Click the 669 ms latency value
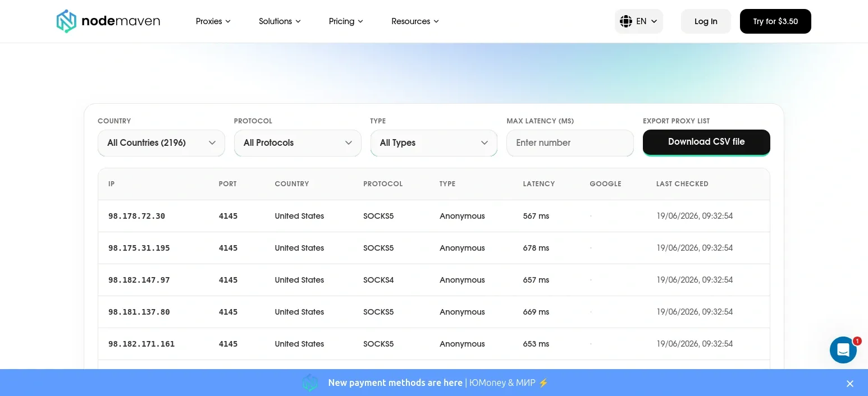 pyautogui.click(x=536, y=312)
